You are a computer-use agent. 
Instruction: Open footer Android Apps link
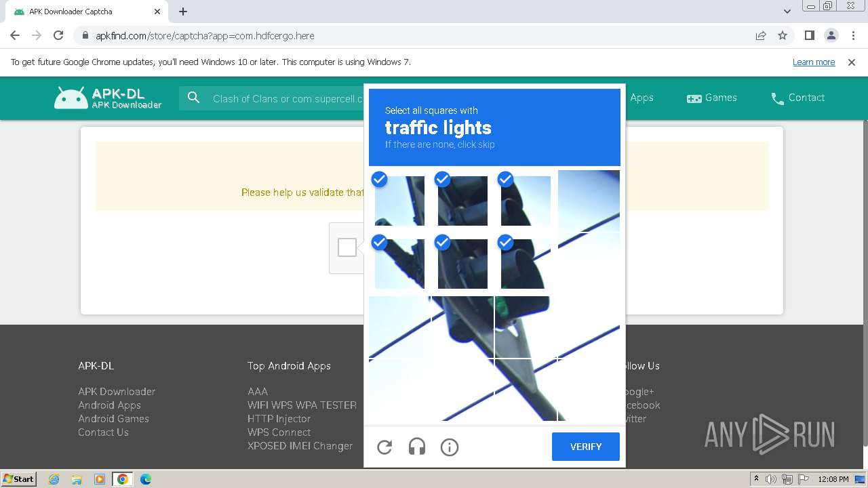(109, 405)
